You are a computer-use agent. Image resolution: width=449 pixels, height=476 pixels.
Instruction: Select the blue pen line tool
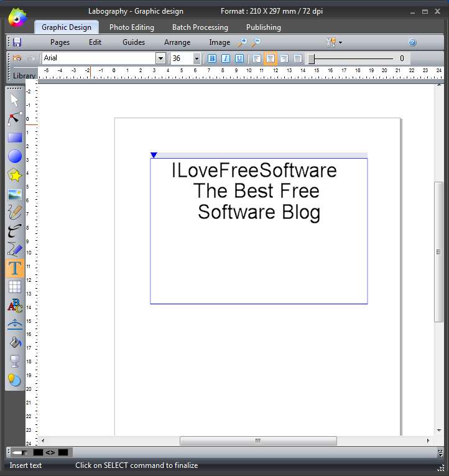14,250
